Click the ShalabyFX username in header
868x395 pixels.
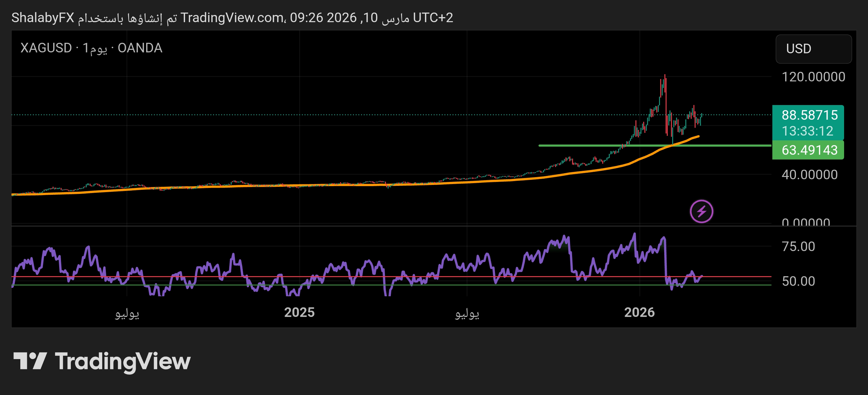pyautogui.click(x=43, y=18)
